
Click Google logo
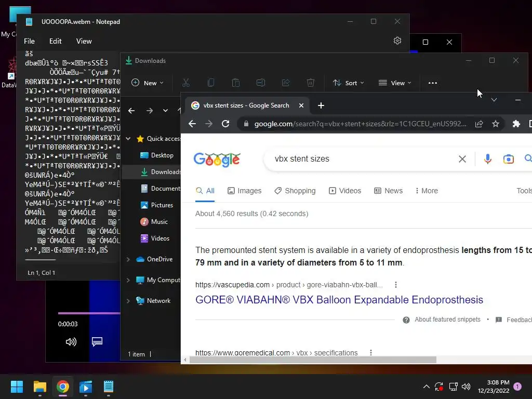(x=217, y=159)
